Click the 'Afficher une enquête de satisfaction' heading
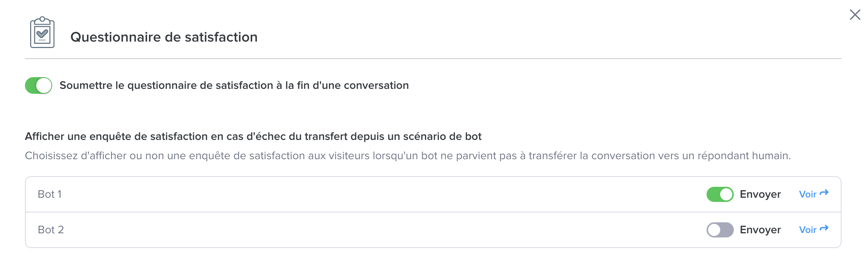 253,136
